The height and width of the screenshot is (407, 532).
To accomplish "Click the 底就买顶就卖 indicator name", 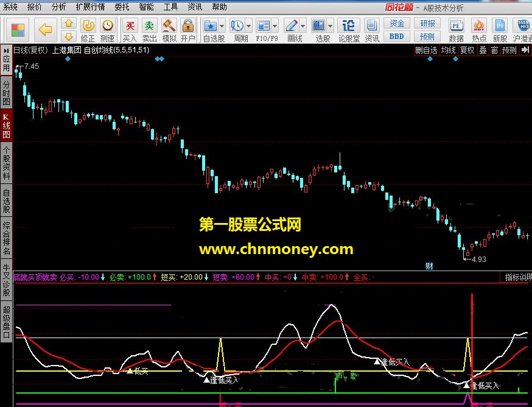I will (35, 277).
